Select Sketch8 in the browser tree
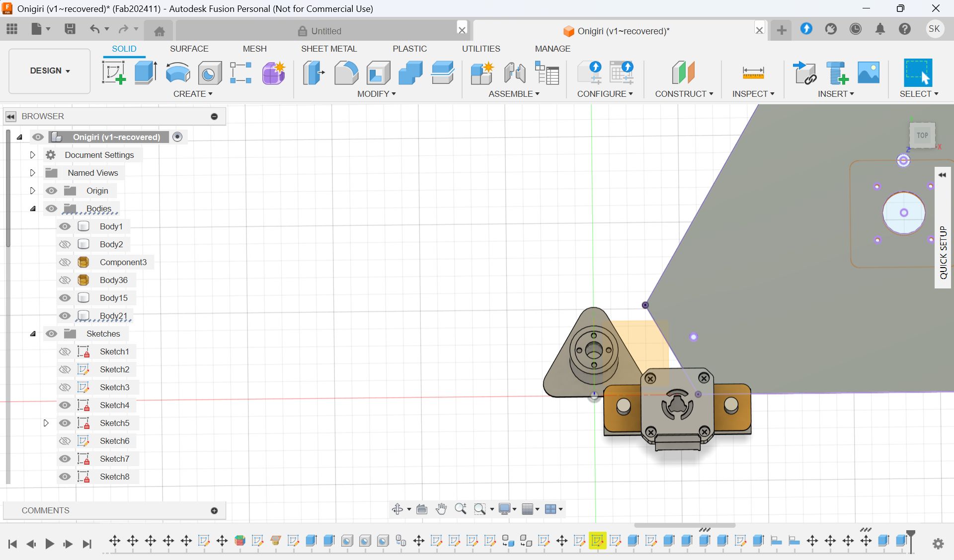This screenshot has height=560, width=954. tap(114, 477)
